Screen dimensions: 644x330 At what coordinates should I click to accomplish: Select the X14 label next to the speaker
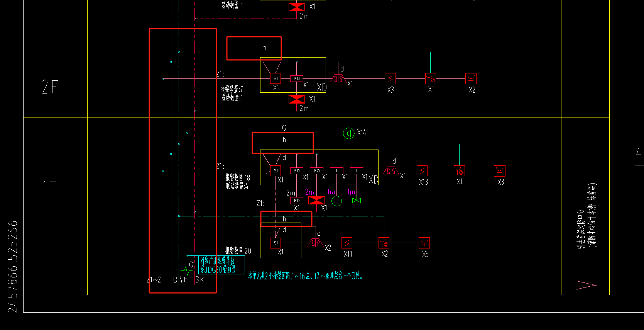coord(362,133)
